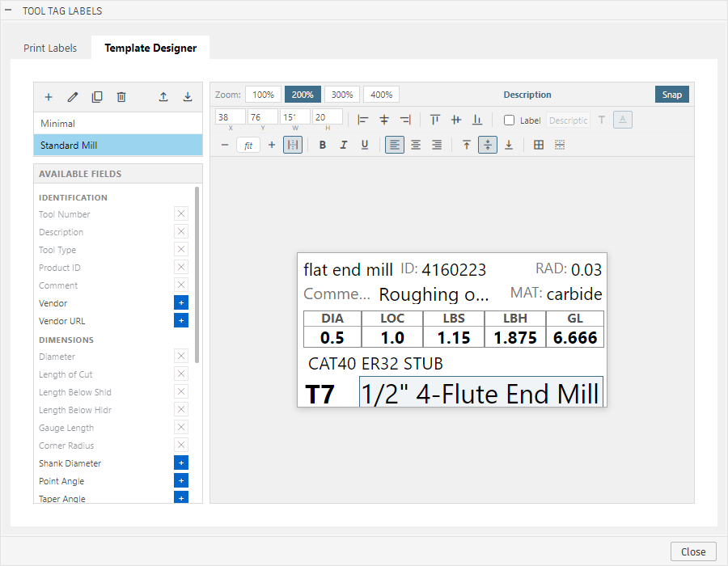Click the label text input field
Image resolution: width=728 pixels, height=566 pixels.
click(x=569, y=120)
